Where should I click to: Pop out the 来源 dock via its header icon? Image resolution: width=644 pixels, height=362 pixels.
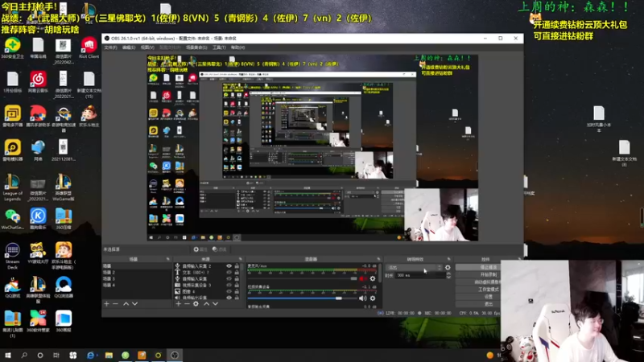click(240, 259)
